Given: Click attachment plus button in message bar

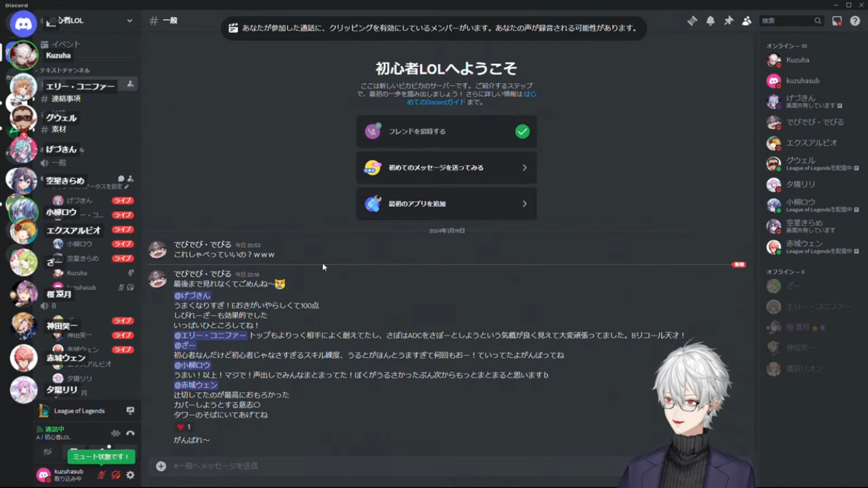Looking at the screenshot, I should coord(161,466).
